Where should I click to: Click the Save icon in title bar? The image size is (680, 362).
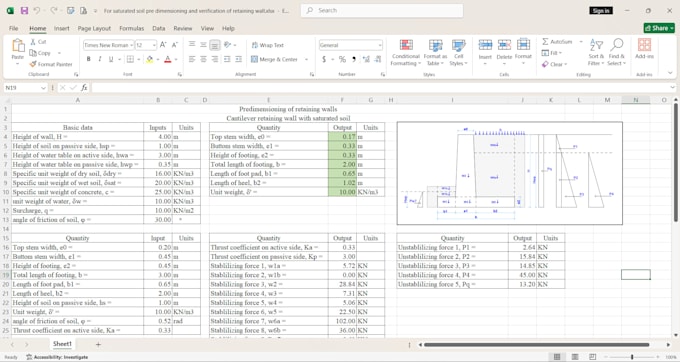click(24, 10)
